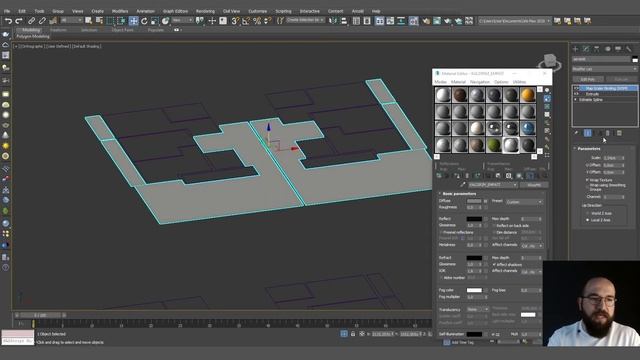640x360 pixels.
Task: Open the Motion tab in command panel
Action: [608, 49]
